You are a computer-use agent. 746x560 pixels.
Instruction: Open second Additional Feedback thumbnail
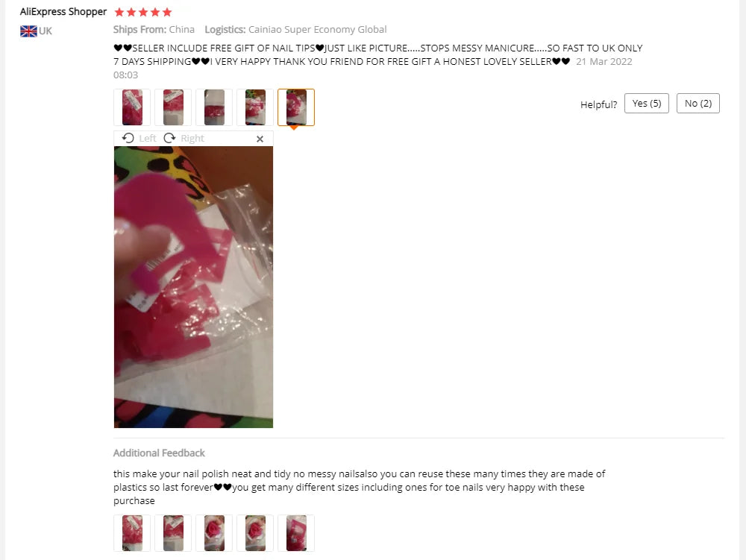tap(173, 533)
